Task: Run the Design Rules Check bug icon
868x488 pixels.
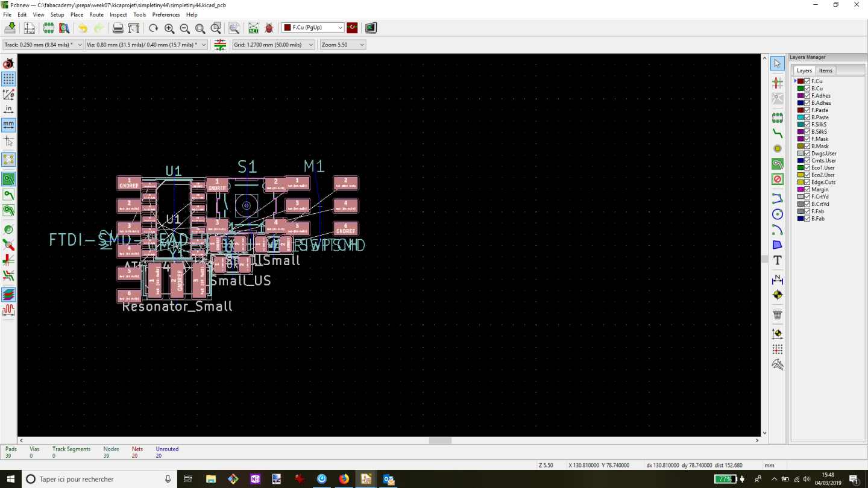Action: point(269,28)
